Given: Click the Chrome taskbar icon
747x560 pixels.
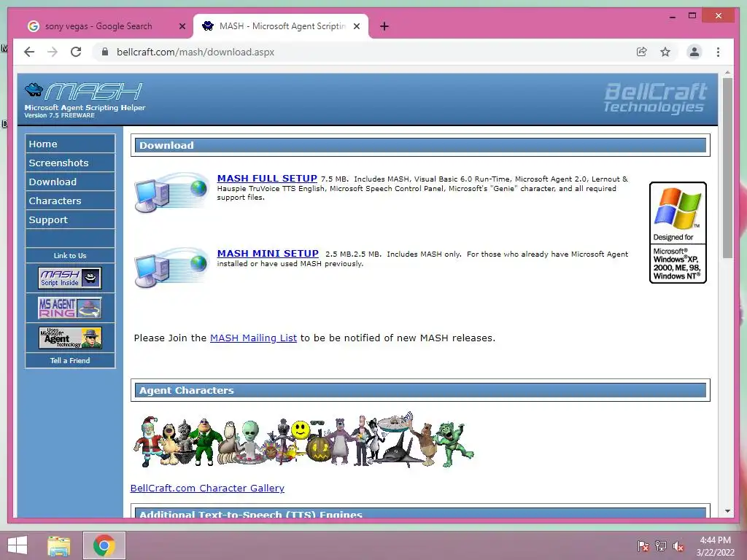Looking at the screenshot, I should [104, 545].
